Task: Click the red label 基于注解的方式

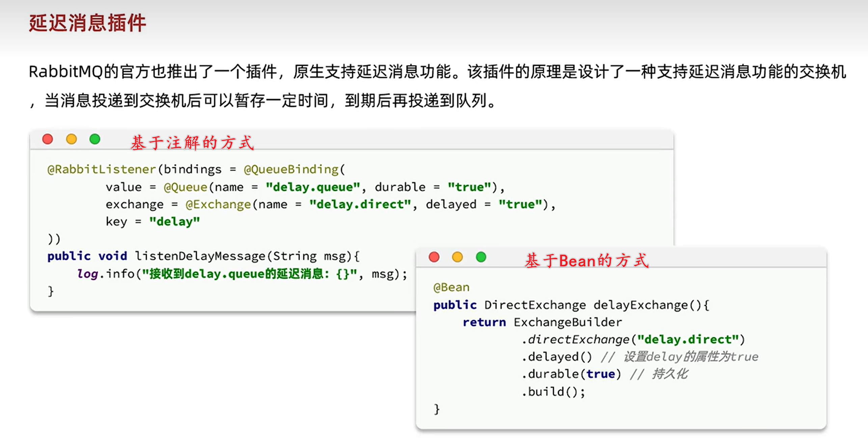Action: (192, 142)
